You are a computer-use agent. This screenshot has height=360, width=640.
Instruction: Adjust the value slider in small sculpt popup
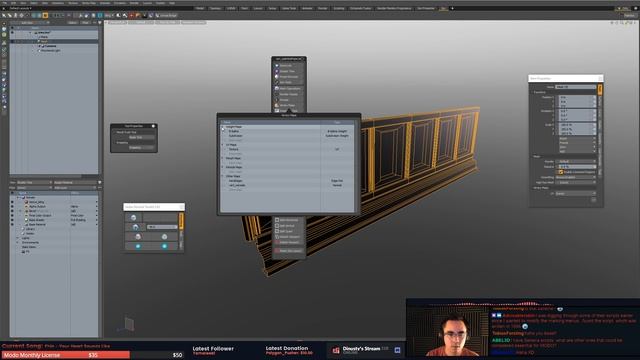pos(162,227)
